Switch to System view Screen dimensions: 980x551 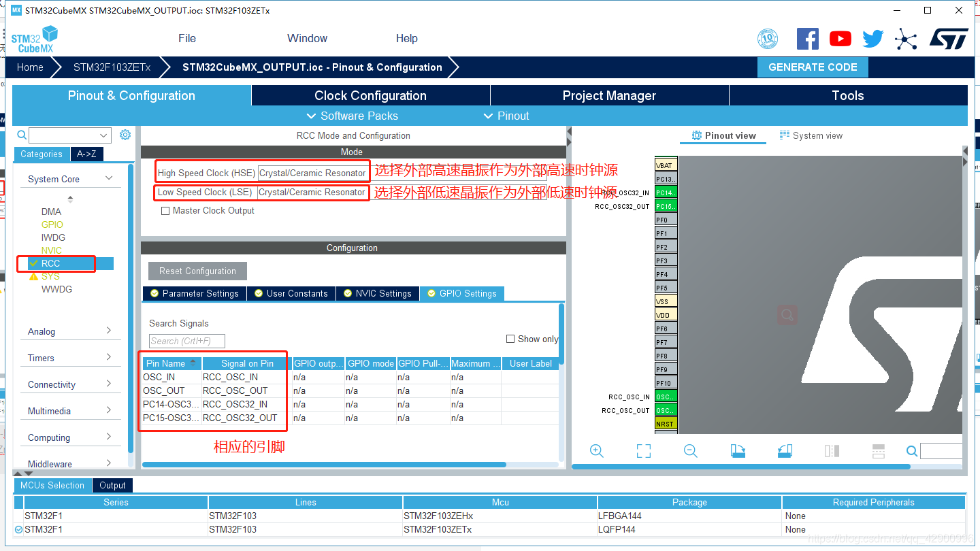point(811,135)
